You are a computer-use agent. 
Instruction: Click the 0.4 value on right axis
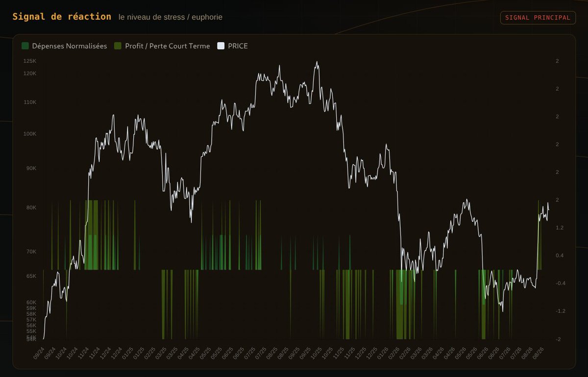[x=560, y=256]
